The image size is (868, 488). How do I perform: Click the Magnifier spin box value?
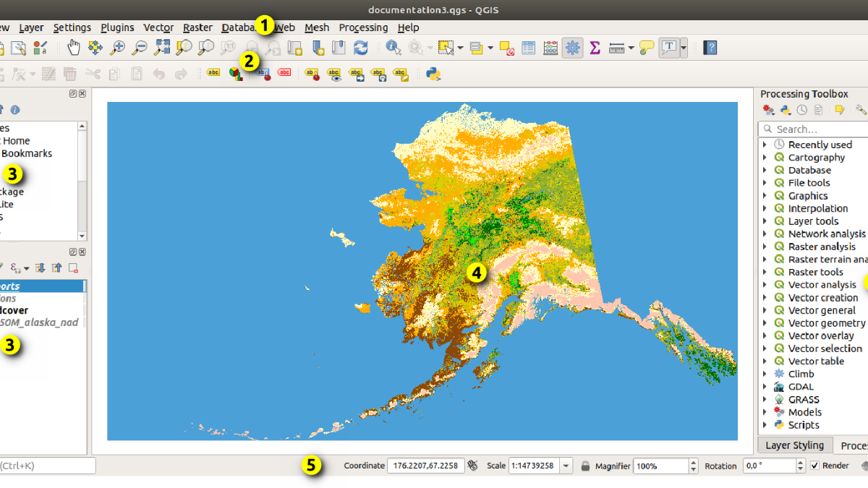(x=660, y=466)
